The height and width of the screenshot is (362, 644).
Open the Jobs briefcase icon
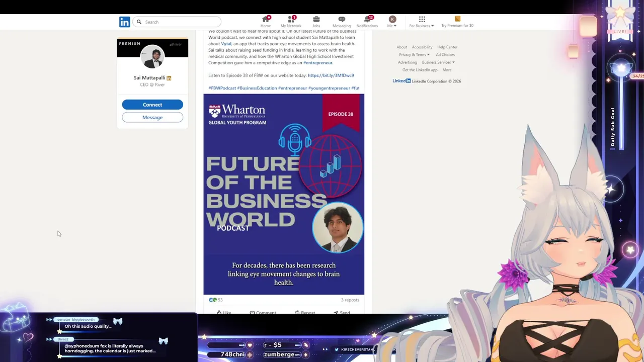click(x=316, y=19)
